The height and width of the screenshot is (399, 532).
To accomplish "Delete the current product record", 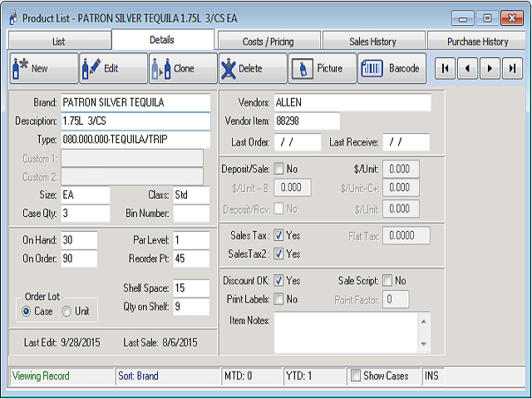I will [252, 69].
